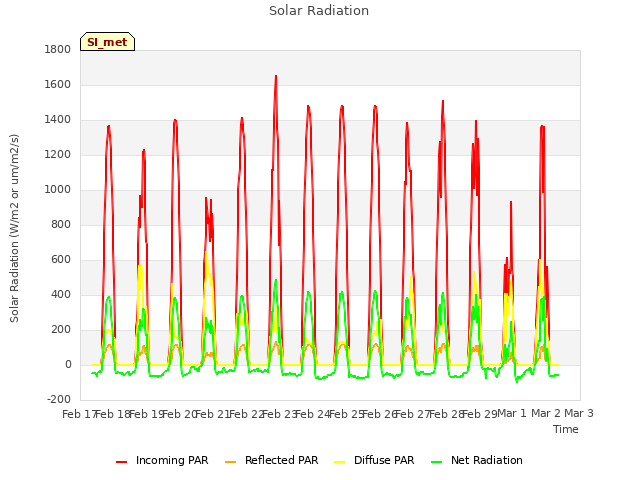Click the green Net Radiation legend swatch
Screen dimensions: 640x480
pyautogui.click(x=436, y=462)
